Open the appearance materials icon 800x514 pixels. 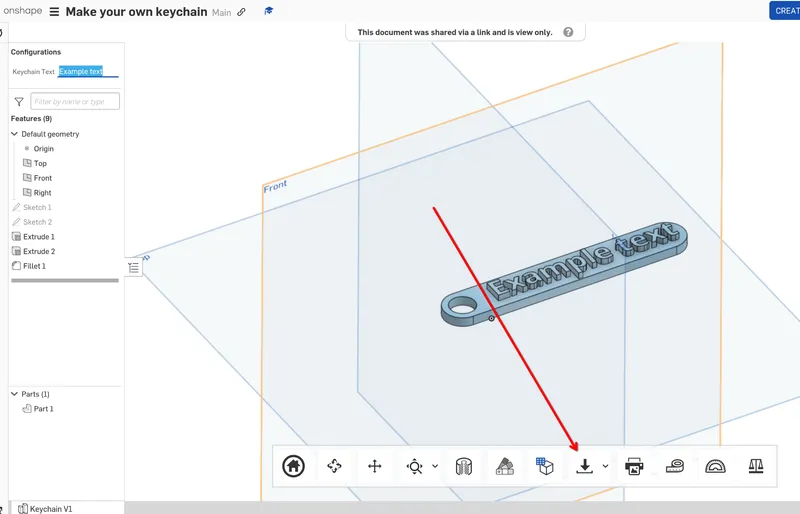(x=505, y=467)
